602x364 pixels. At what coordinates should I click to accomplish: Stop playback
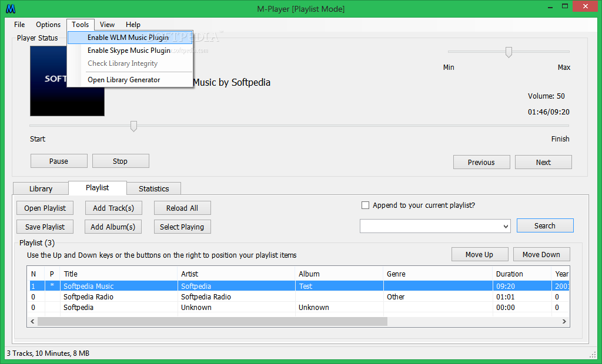tap(121, 161)
